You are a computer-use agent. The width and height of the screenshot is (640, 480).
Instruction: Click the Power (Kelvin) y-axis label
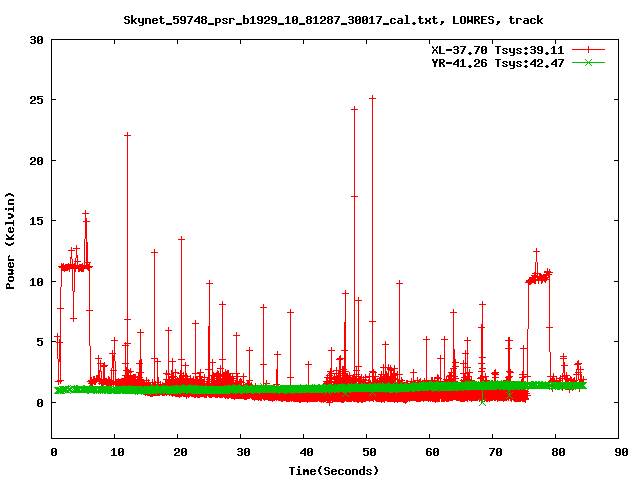point(10,241)
